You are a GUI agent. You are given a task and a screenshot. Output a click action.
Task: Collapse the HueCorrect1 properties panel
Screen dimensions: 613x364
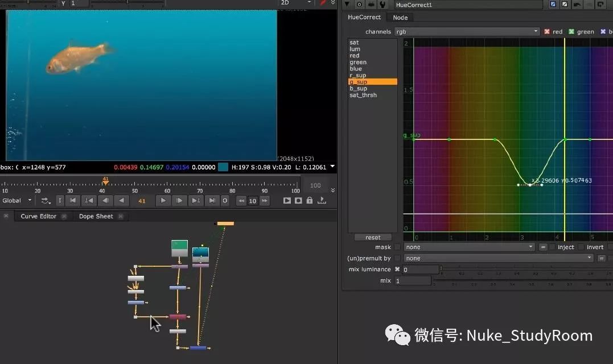347,5
